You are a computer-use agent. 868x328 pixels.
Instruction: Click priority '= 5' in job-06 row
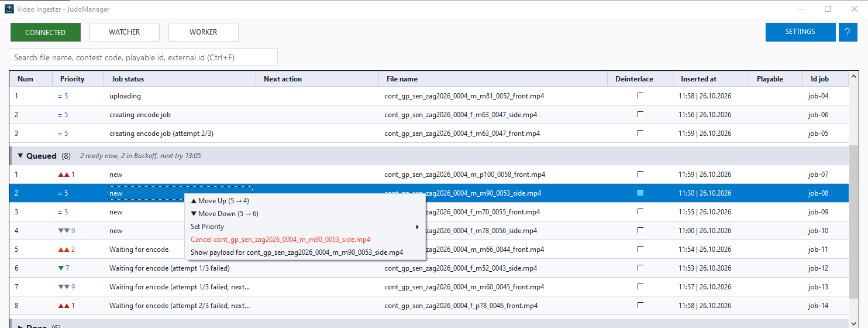coord(63,115)
